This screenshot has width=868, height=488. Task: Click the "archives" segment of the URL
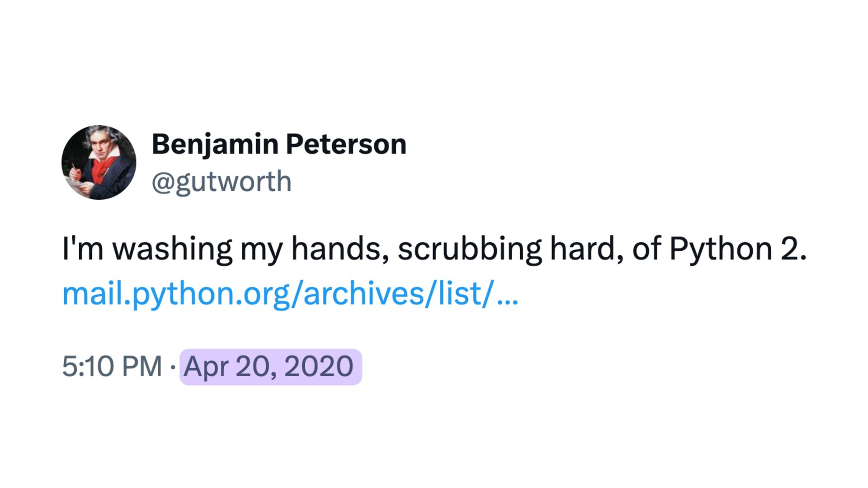pos(364,294)
